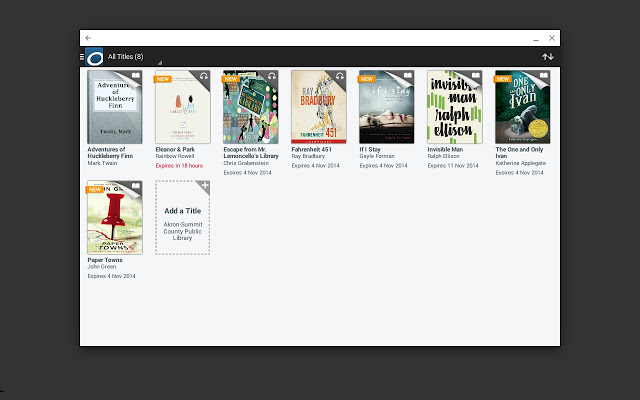Click ebook icon on One and Only Ivan
The width and height of the screenshot is (640, 400).
(544, 76)
